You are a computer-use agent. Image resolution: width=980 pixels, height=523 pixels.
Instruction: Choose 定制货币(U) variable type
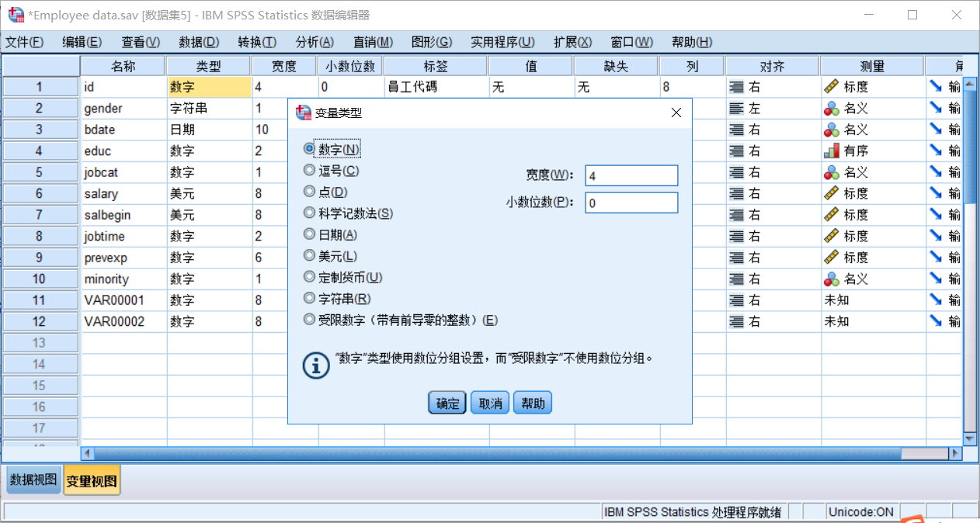(309, 277)
